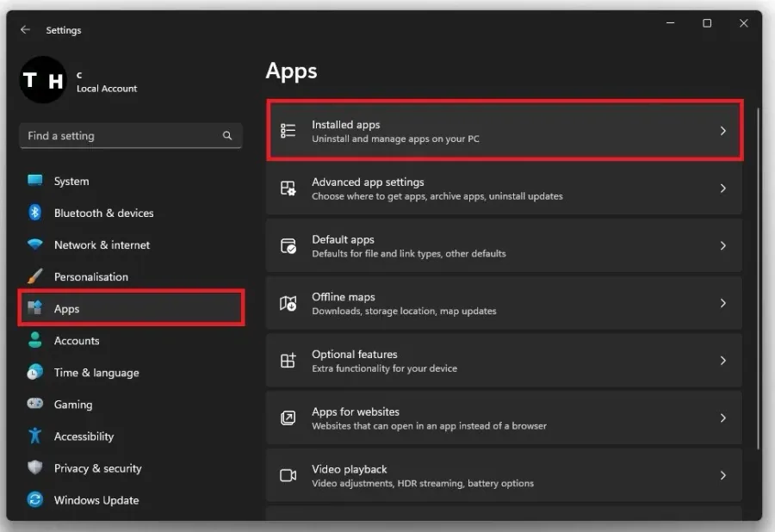This screenshot has height=532, width=775.
Task: Navigate to Time & language
Action: (131, 373)
